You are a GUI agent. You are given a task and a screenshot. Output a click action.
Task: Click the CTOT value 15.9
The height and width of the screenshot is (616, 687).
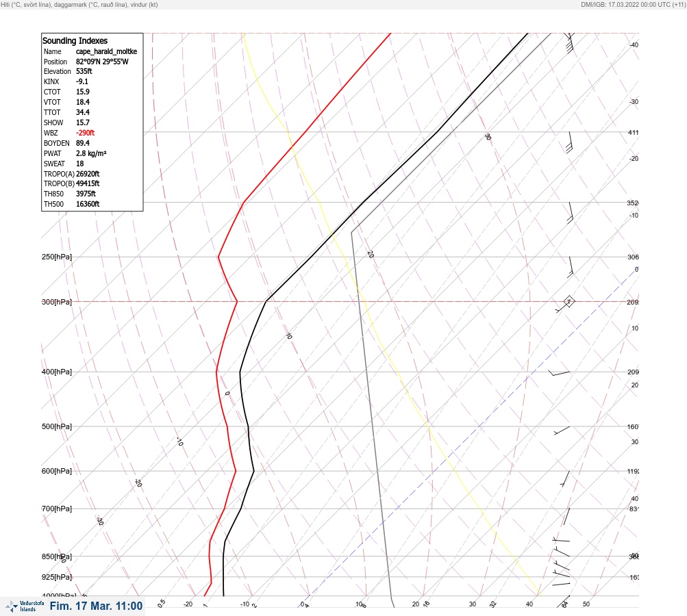pos(82,92)
